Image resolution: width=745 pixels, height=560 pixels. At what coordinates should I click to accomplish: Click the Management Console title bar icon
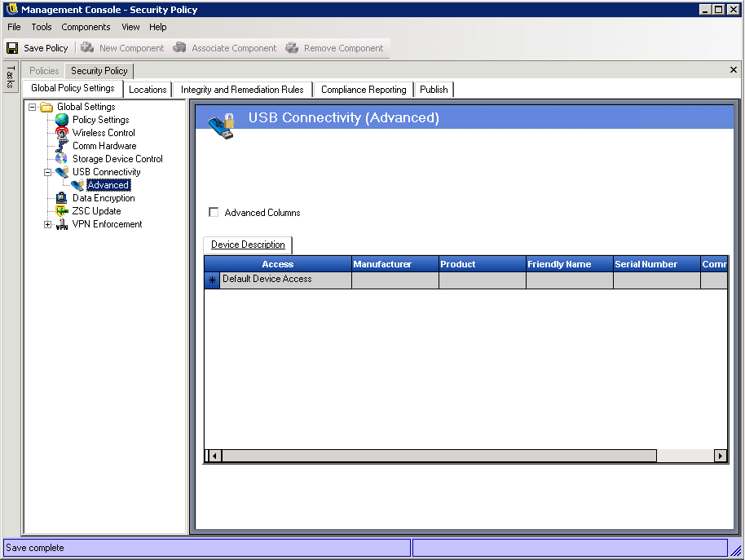pyautogui.click(x=12, y=9)
